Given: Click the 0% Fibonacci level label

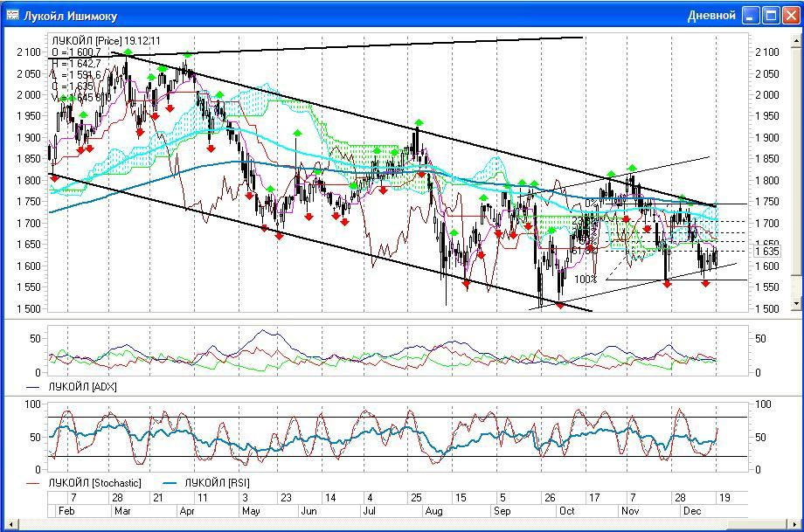Looking at the screenshot, I should [592, 204].
